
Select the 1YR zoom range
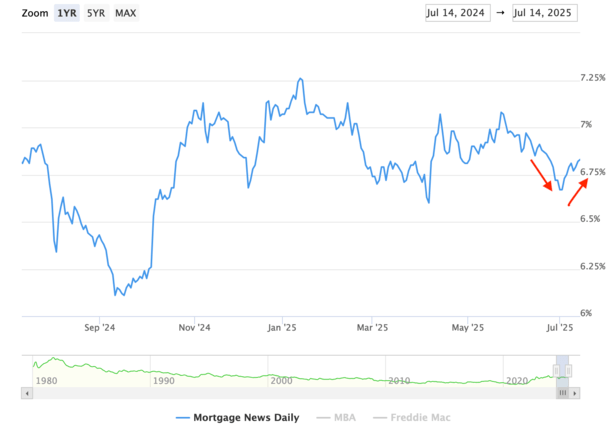(67, 13)
